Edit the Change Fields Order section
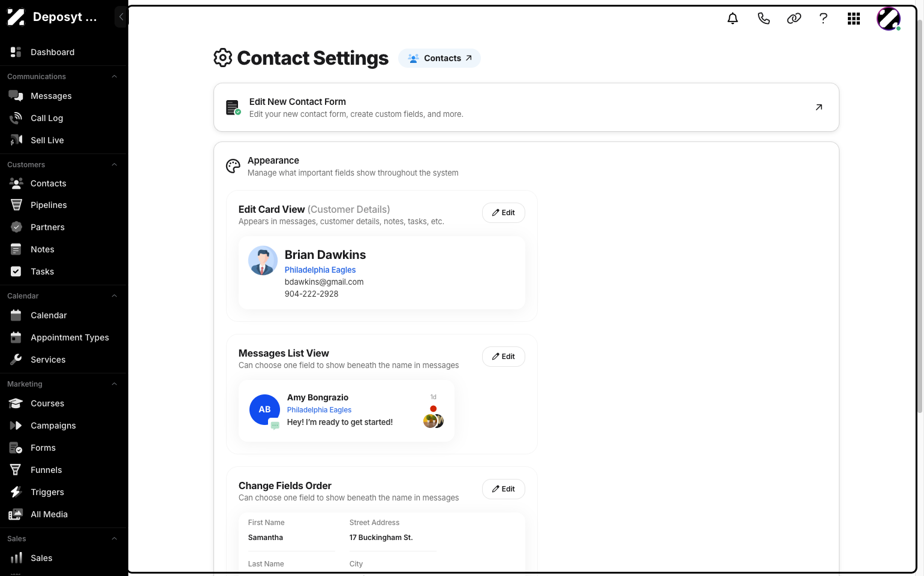This screenshot has height=576, width=924. coord(504,489)
